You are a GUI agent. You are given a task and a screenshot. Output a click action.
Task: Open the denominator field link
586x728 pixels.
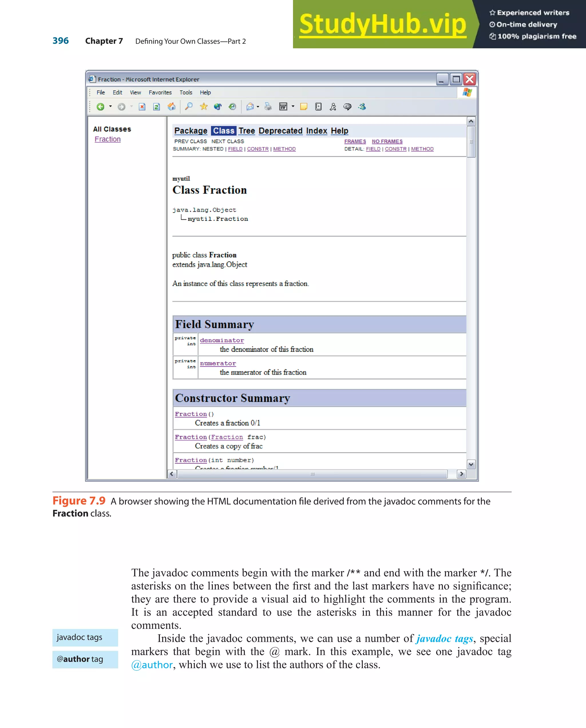pyautogui.click(x=221, y=340)
